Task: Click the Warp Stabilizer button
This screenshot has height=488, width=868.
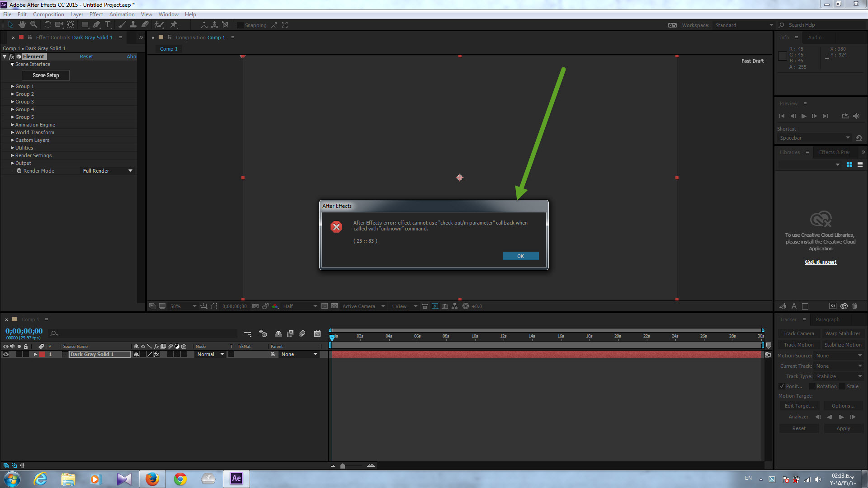Action: (843, 333)
